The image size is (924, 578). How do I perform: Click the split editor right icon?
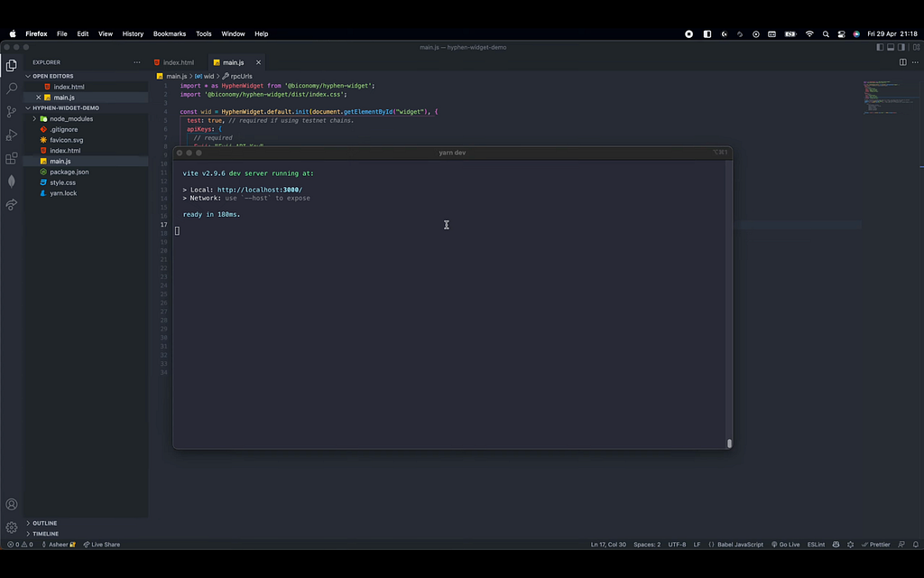point(902,62)
